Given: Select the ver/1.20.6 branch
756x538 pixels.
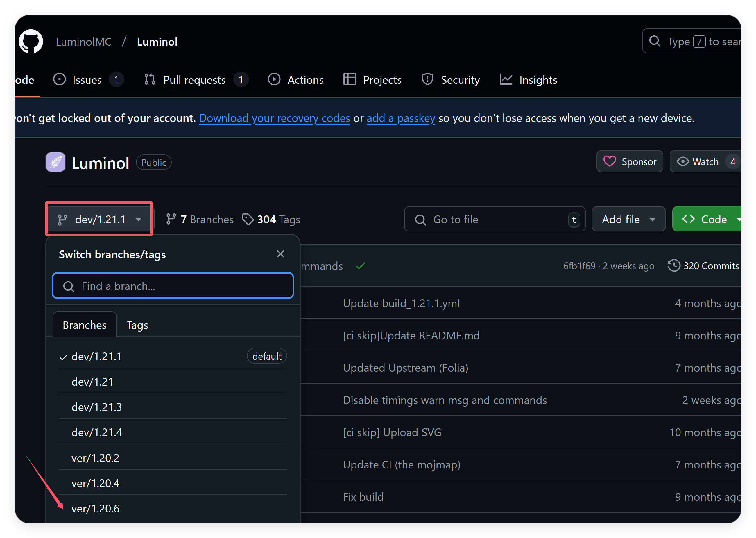Looking at the screenshot, I should tap(95, 509).
